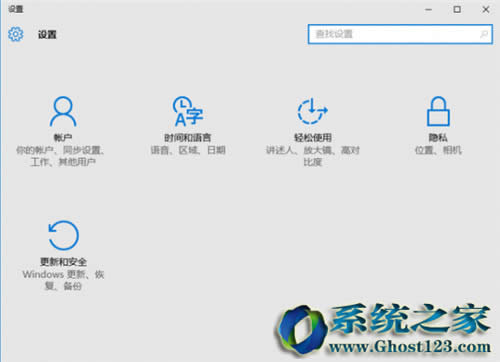This screenshot has height=362, width=500.
Task: Maximize the 设置 window
Action: pyautogui.click(x=457, y=10)
